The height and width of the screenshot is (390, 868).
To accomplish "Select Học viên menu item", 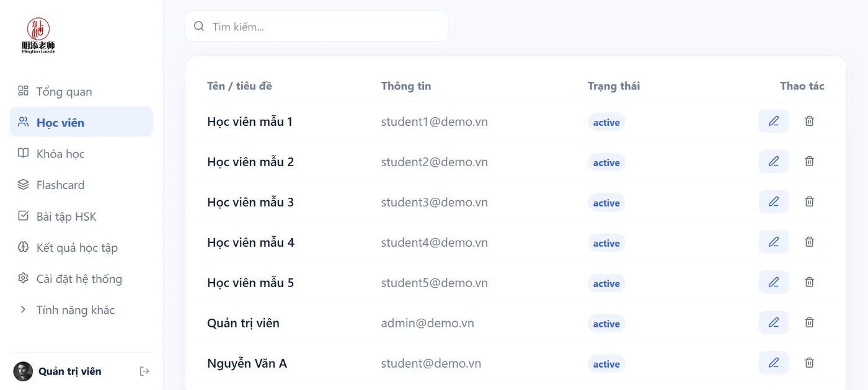I will click(x=81, y=122).
